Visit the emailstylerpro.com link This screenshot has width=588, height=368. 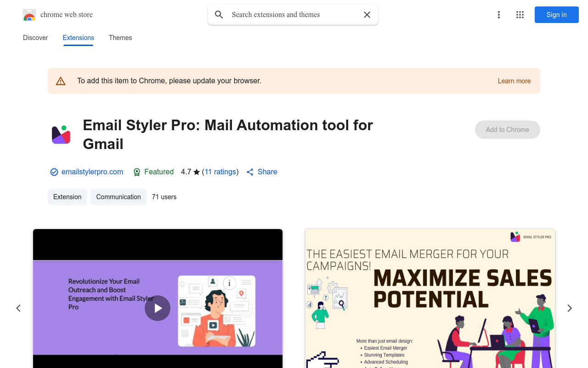point(92,172)
